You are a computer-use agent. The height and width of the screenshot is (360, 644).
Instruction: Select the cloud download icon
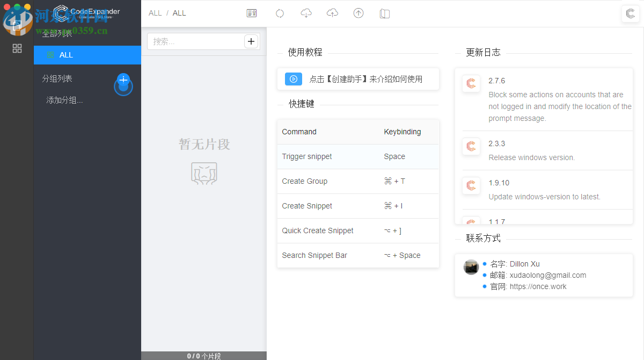[x=306, y=13]
